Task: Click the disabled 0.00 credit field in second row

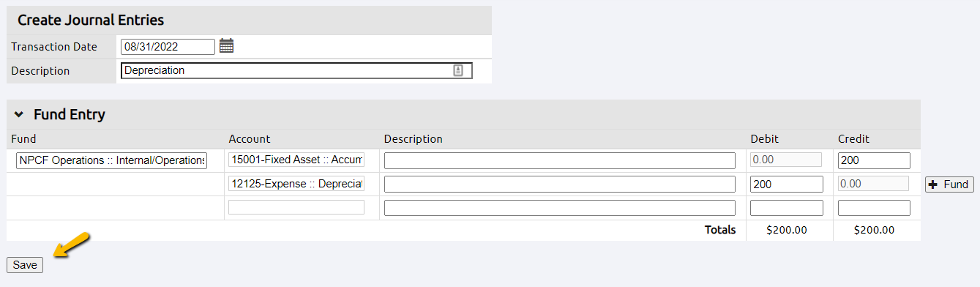Action: (873, 184)
